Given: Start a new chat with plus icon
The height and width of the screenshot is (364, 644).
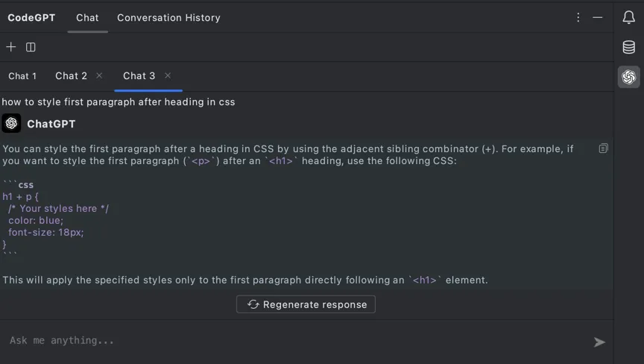Looking at the screenshot, I should (x=11, y=47).
